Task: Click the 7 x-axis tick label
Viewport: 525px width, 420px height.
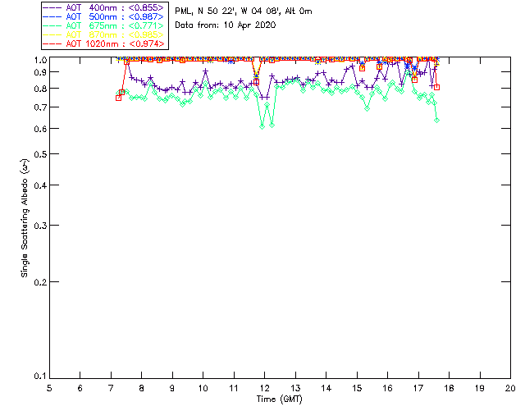Action: 111,389
